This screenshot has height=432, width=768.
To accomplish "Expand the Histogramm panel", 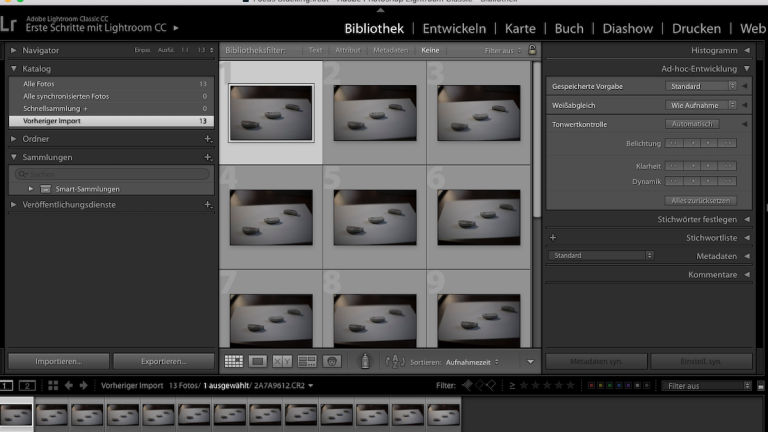I will pyautogui.click(x=746, y=50).
